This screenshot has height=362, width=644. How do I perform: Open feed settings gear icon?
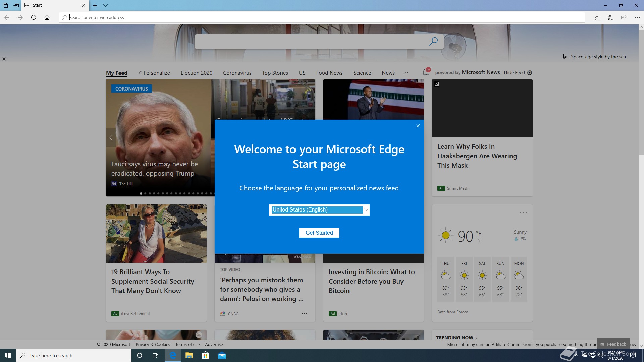click(529, 72)
